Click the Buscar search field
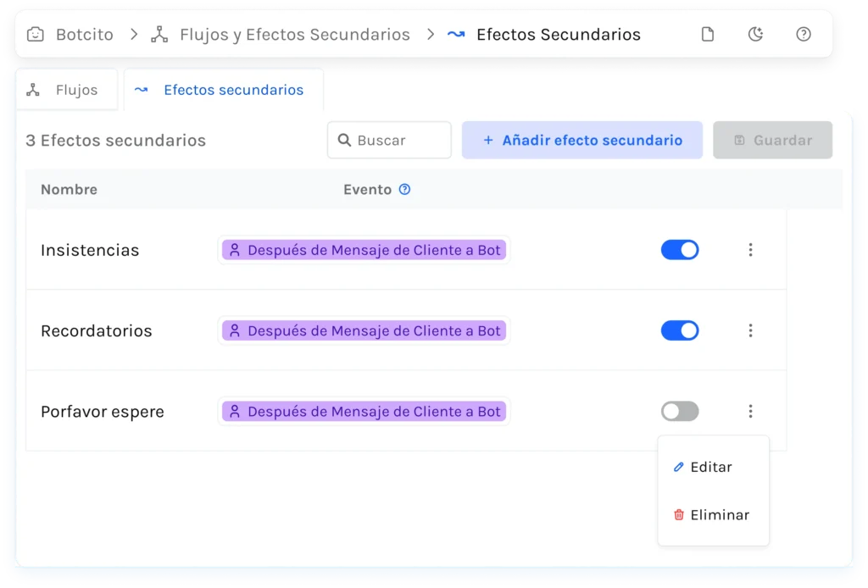Image resolution: width=868 pixels, height=588 pixels. point(390,141)
